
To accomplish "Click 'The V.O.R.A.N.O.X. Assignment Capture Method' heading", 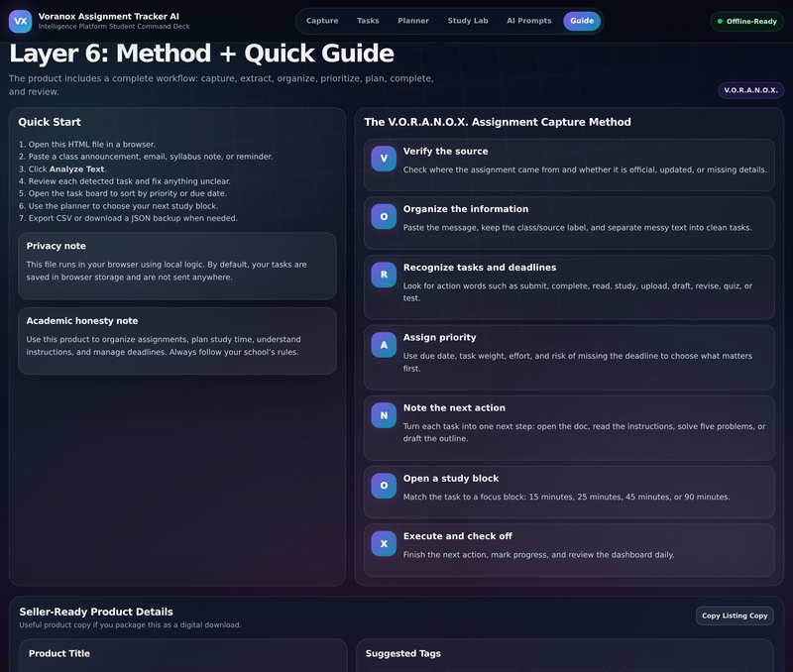I will (x=498, y=122).
